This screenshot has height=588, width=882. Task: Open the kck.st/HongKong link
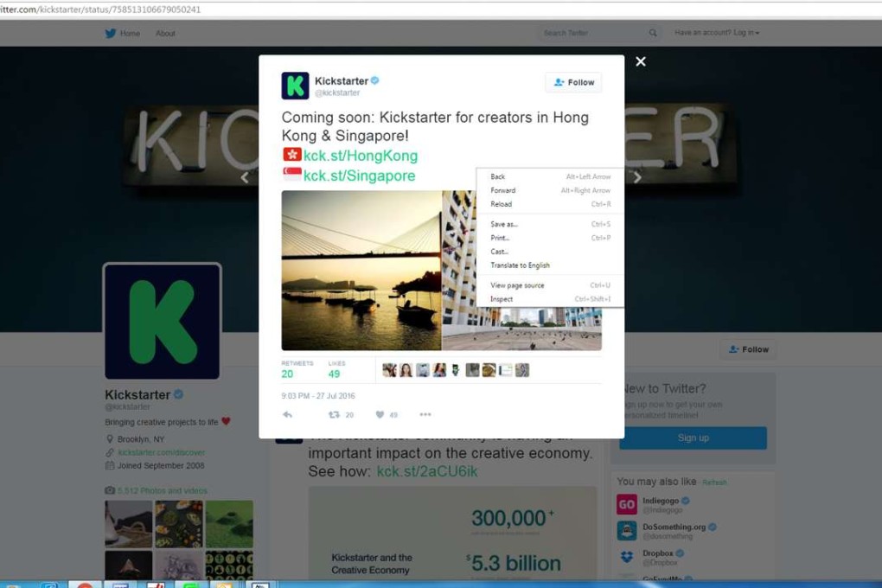(362, 154)
